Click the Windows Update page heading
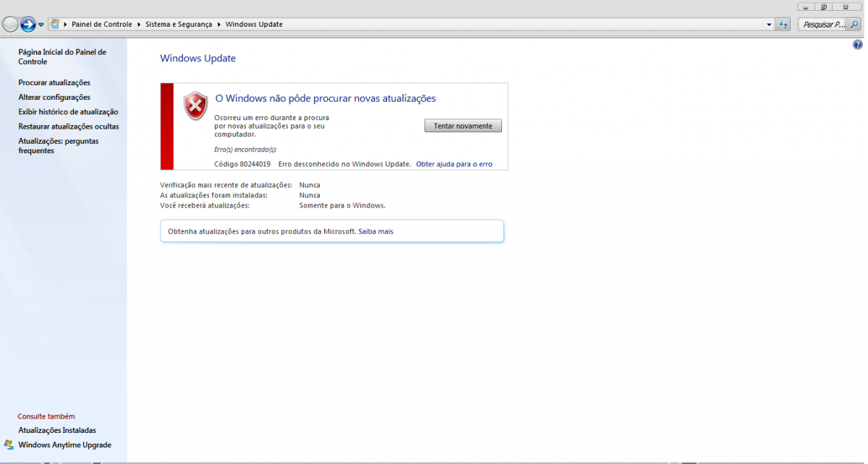This screenshot has width=868, height=464. (x=198, y=59)
